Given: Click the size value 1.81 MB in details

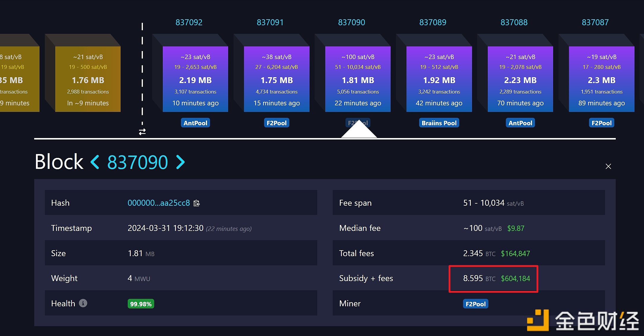Looking at the screenshot, I should click(x=141, y=253).
